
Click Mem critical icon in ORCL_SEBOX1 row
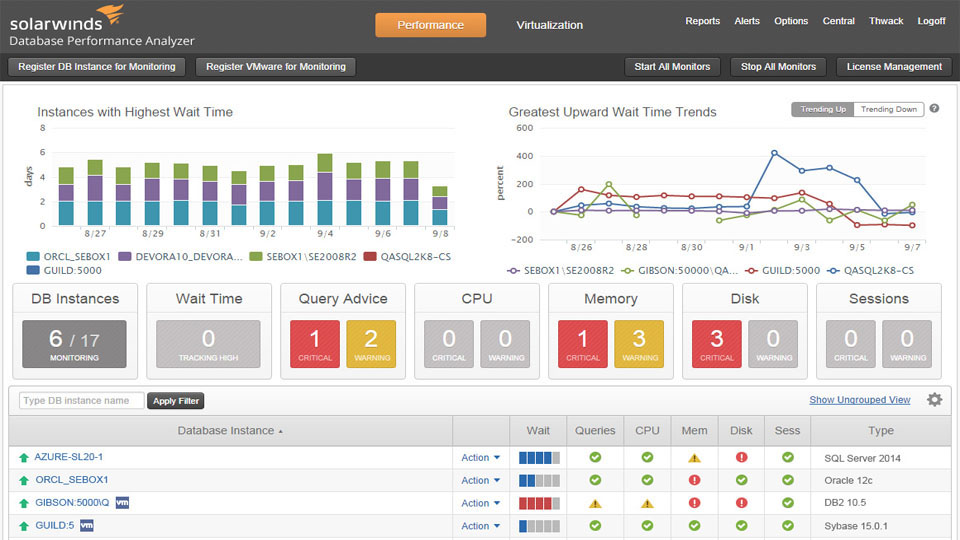coord(694,480)
